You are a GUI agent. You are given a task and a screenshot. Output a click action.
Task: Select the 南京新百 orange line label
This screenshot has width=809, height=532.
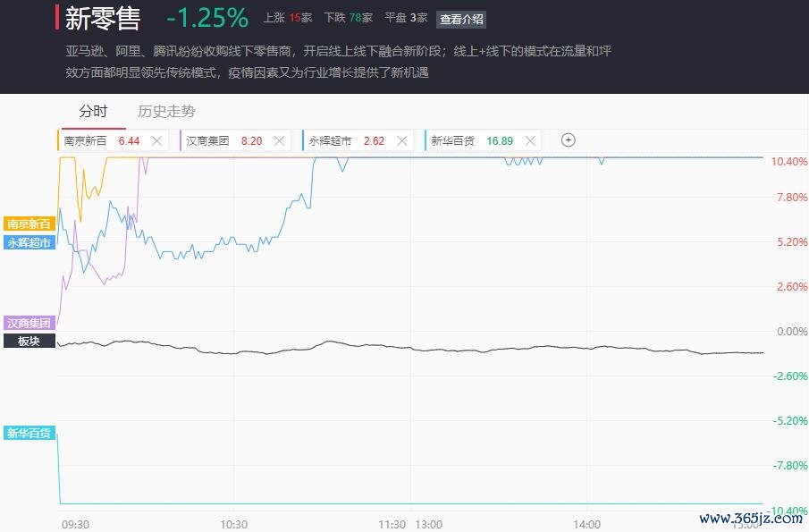pyautogui.click(x=29, y=224)
